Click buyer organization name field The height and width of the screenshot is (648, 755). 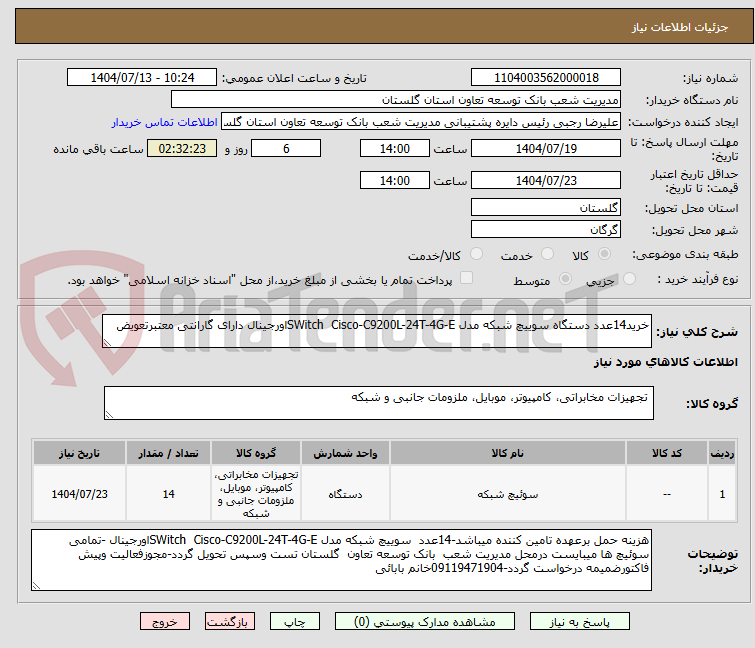click(x=396, y=100)
